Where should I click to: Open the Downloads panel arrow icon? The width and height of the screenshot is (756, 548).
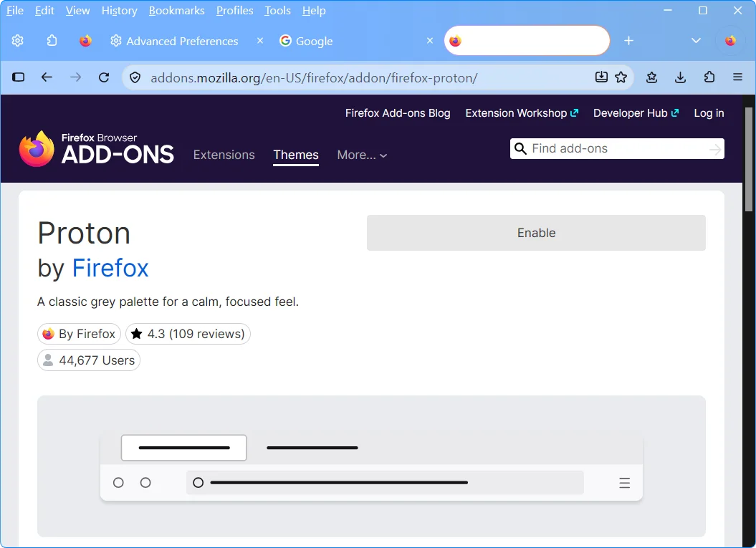[680, 77]
